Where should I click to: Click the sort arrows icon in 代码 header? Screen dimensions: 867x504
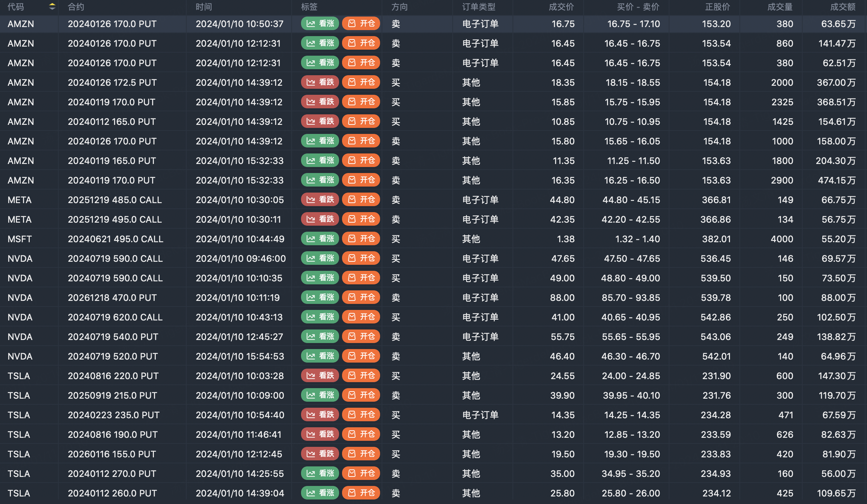[x=52, y=6]
